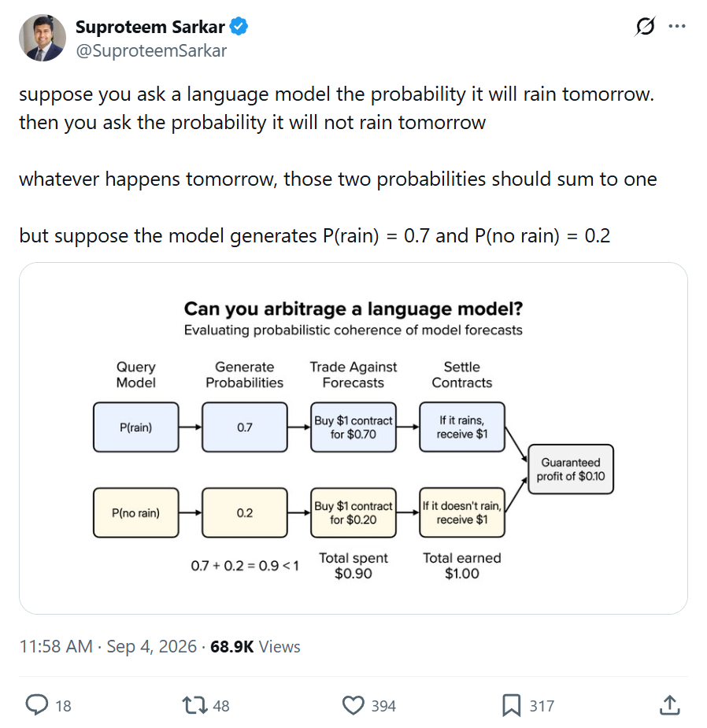The height and width of the screenshot is (728, 707).
Task: Open the @SuproteemSarkar handle link
Action: point(151,50)
